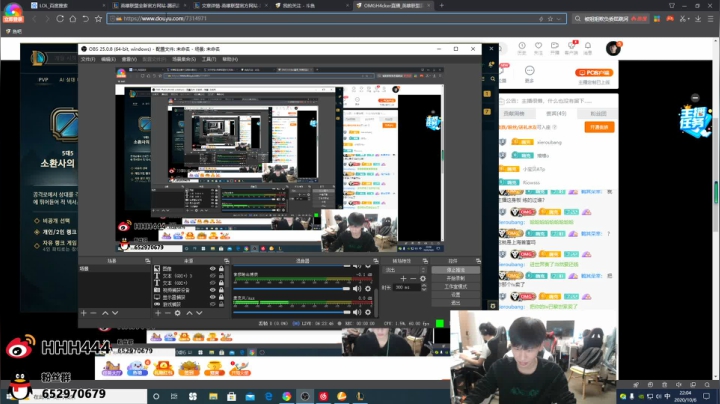The height and width of the screenshot is (404, 720).
Task: Open address bar dropdown arrow
Action: (x=559, y=19)
